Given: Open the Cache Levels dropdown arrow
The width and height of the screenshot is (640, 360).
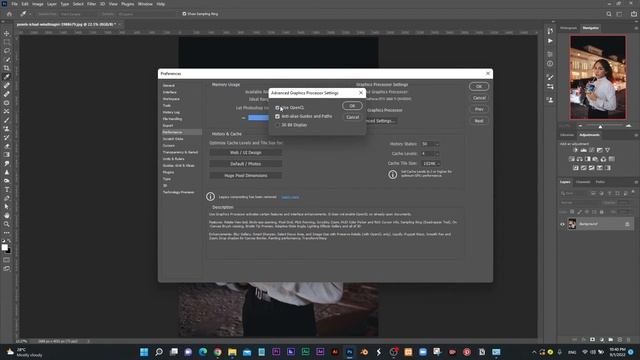Looking at the screenshot, I should point(437,154).
